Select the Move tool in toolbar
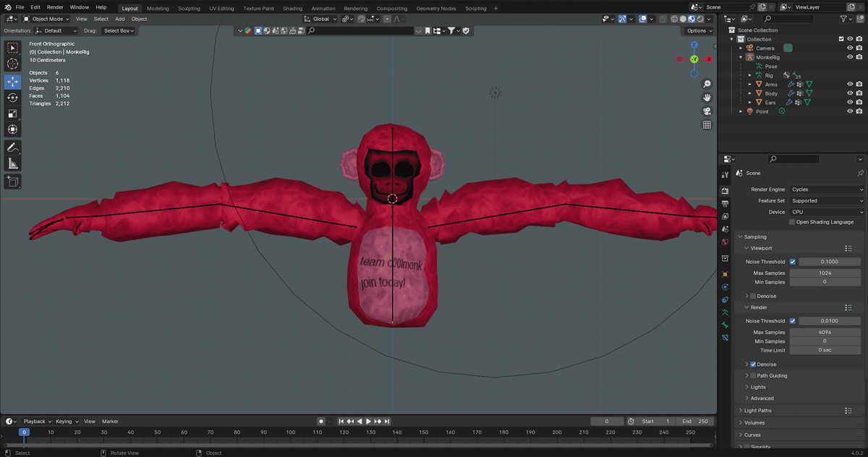 pos(12,82)
